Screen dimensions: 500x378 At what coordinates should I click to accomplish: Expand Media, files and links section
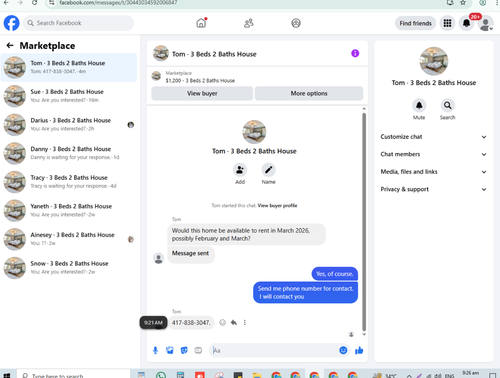coord(433,172)
